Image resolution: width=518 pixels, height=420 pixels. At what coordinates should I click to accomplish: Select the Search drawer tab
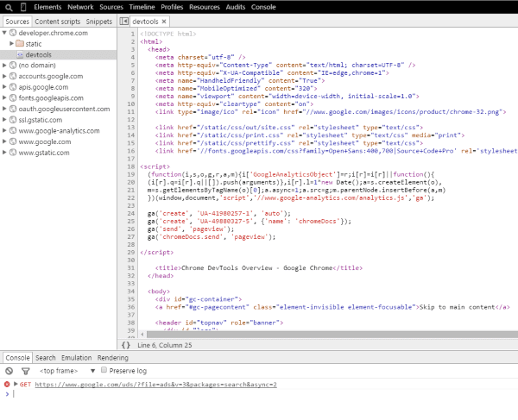click(x=46, y=358)
